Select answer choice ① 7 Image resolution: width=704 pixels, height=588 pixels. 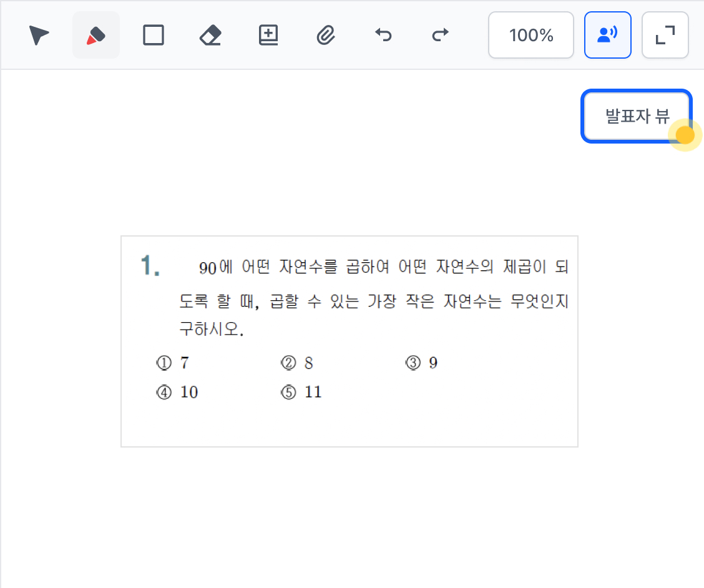pyautogui.click(x=173, y=363)
